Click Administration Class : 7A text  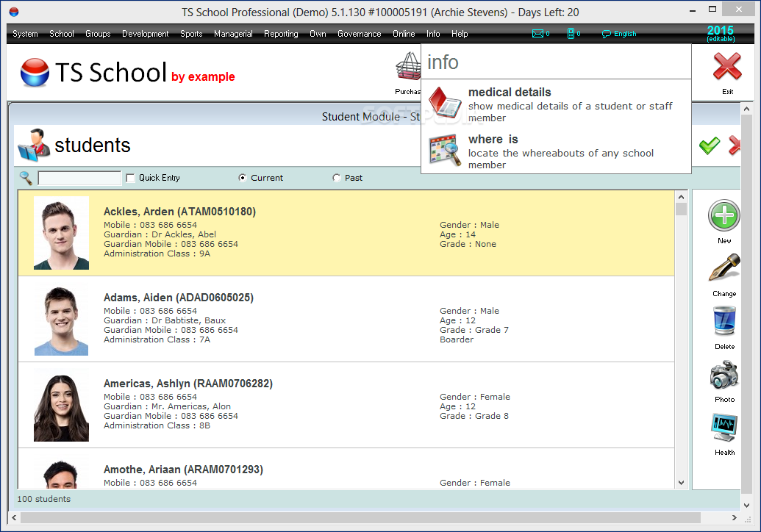coord(157,339)
